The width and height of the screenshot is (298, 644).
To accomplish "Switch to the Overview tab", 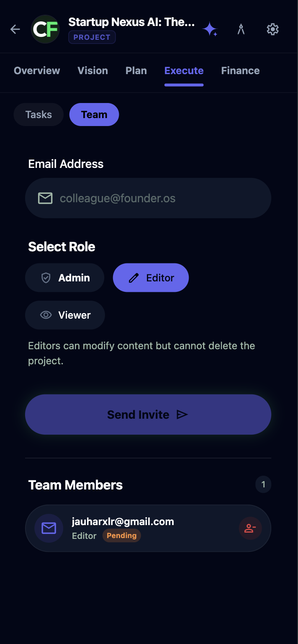I will tap(37, 71).
